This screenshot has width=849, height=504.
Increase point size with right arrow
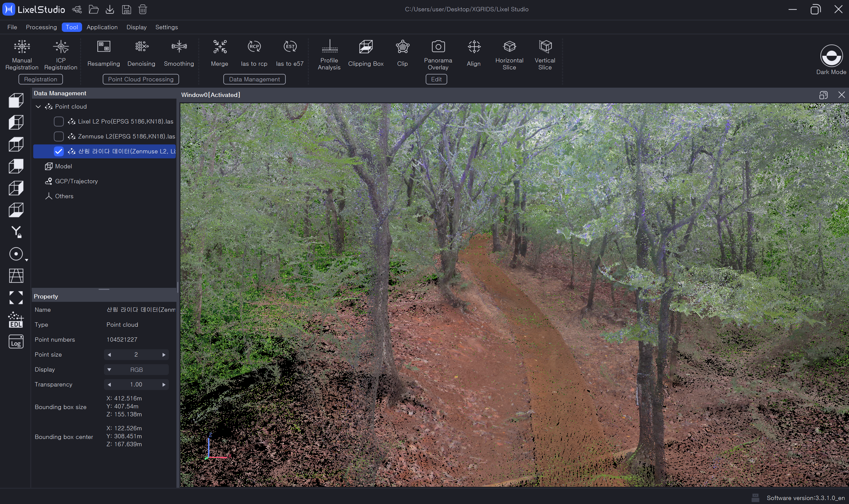(x=164, y=355)
